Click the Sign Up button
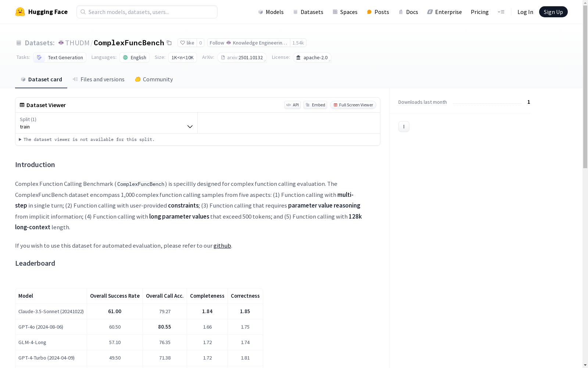This screenshot has width=588, height=368. pos(553,12)
